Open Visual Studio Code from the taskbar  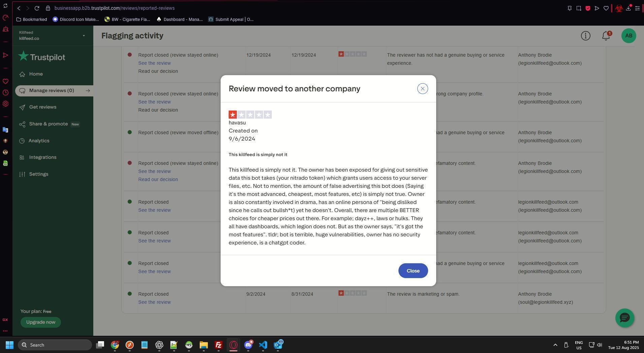click(x=263, y=345)
